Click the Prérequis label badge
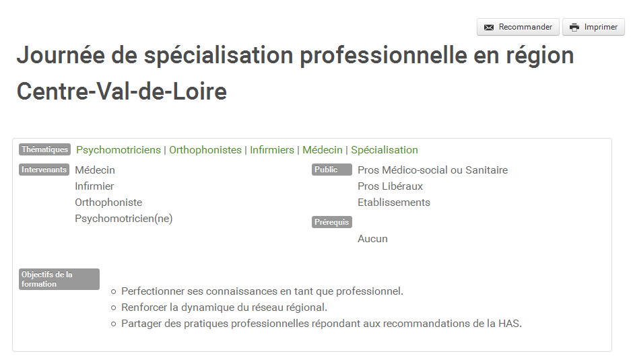The width and height of the screenshot is (631, 364). click(331, 222)
